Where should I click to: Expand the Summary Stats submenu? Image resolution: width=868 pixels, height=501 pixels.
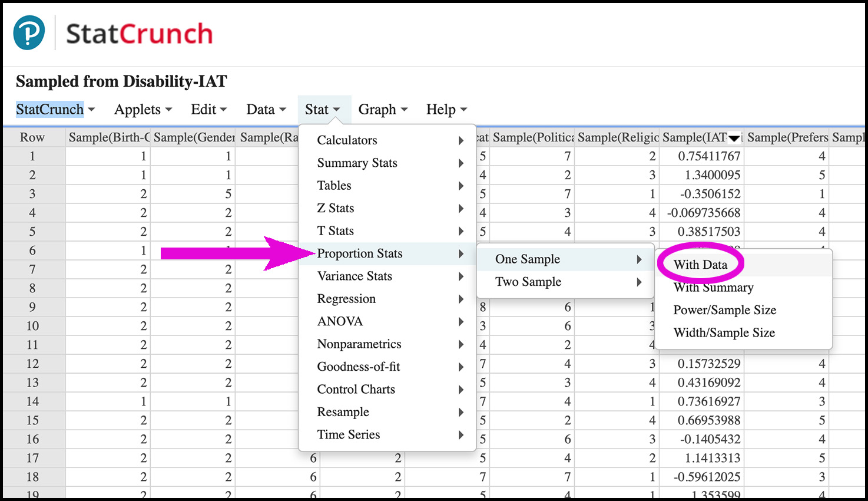(387, 163)
